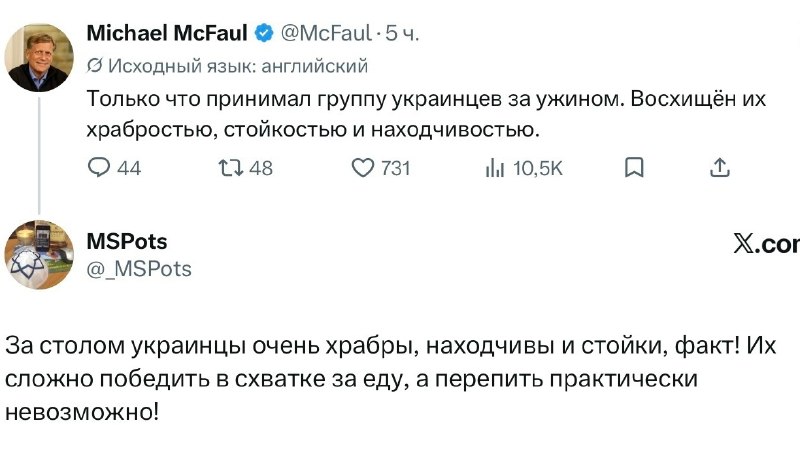Click the share upload icon

[x=720, y=167]
